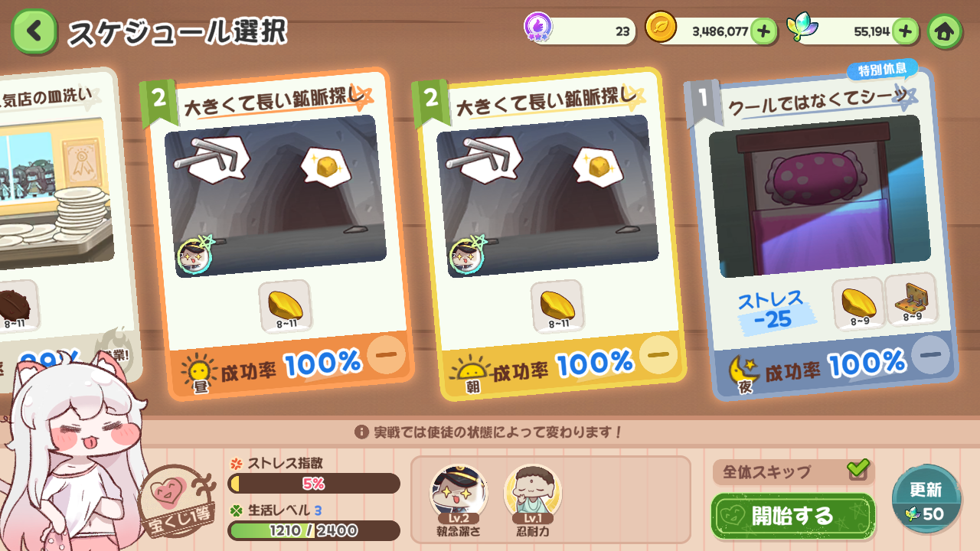The image size is (980, 551).
Task: Tap the purple star badge currency icon
Action: tap(539, 28)
